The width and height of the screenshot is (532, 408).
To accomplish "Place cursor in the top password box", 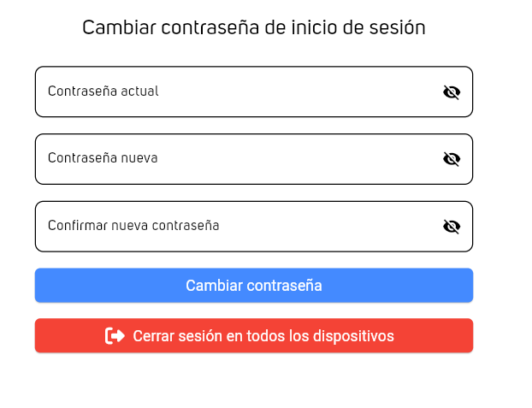I will coord(239,92).
